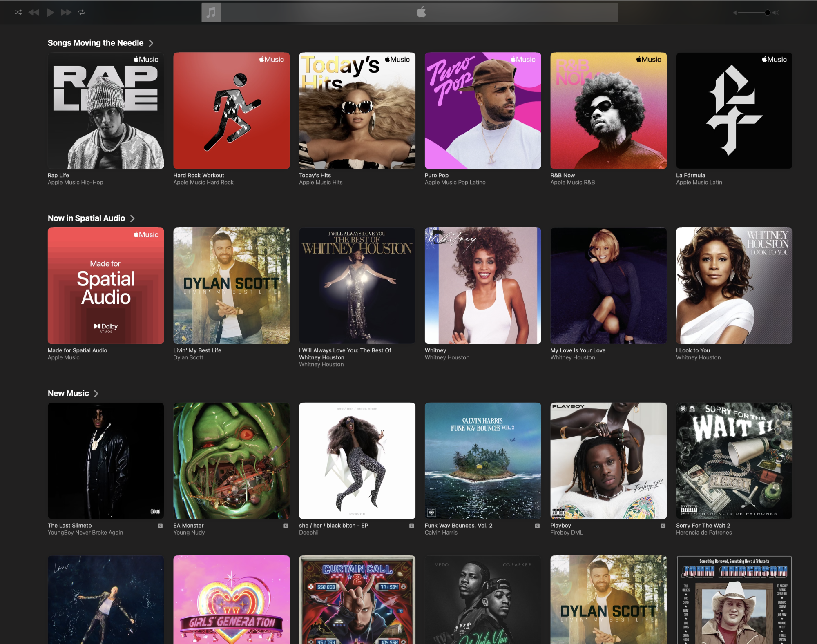The width and height of the screenshot is (817, 644).
Task: Open she / her / black bitch EP cover
Action: coord(357,461)
